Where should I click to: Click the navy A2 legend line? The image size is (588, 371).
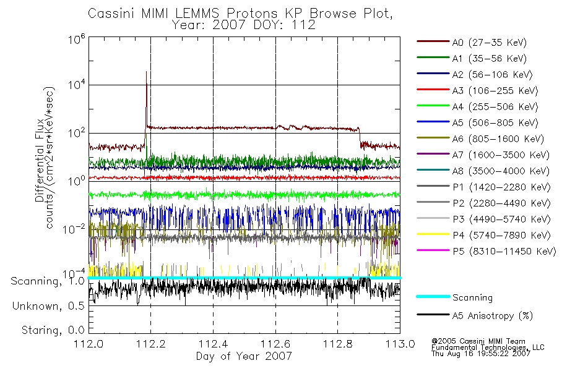point(433,74)
